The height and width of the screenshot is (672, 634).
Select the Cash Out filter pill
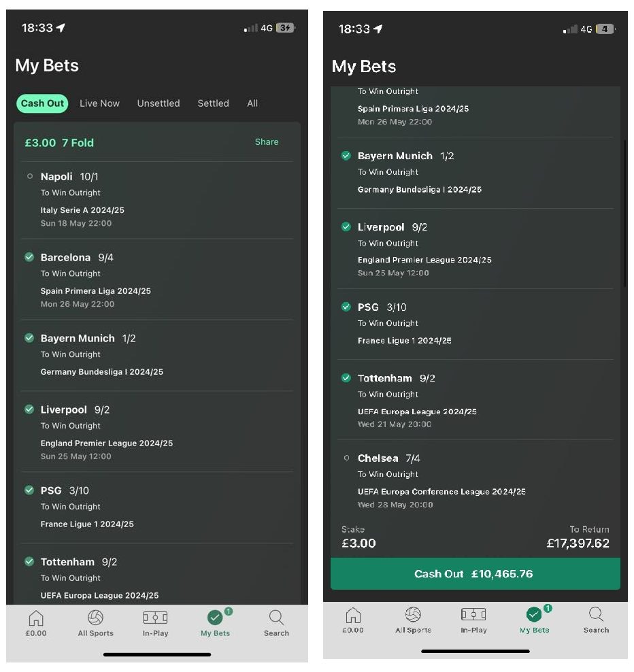[x=42, y=103]
